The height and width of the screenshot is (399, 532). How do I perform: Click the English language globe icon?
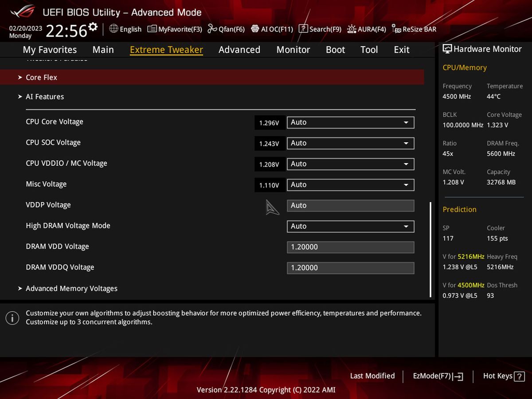113,29
